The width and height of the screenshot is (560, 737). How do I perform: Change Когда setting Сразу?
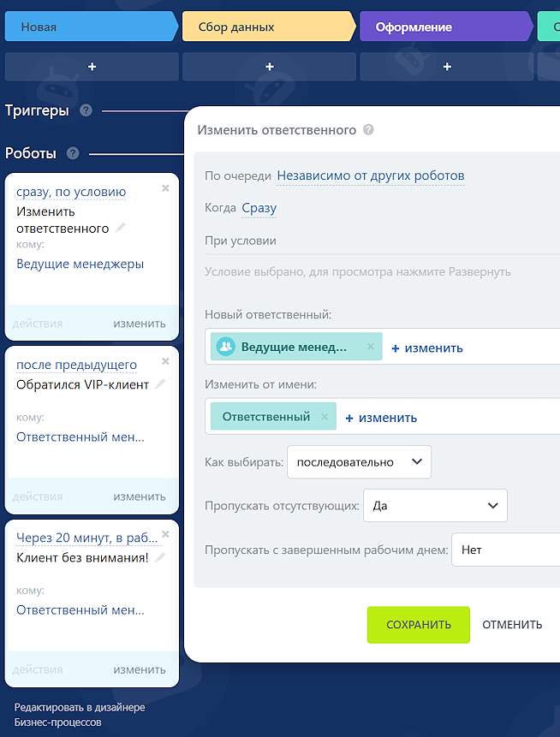259,208
